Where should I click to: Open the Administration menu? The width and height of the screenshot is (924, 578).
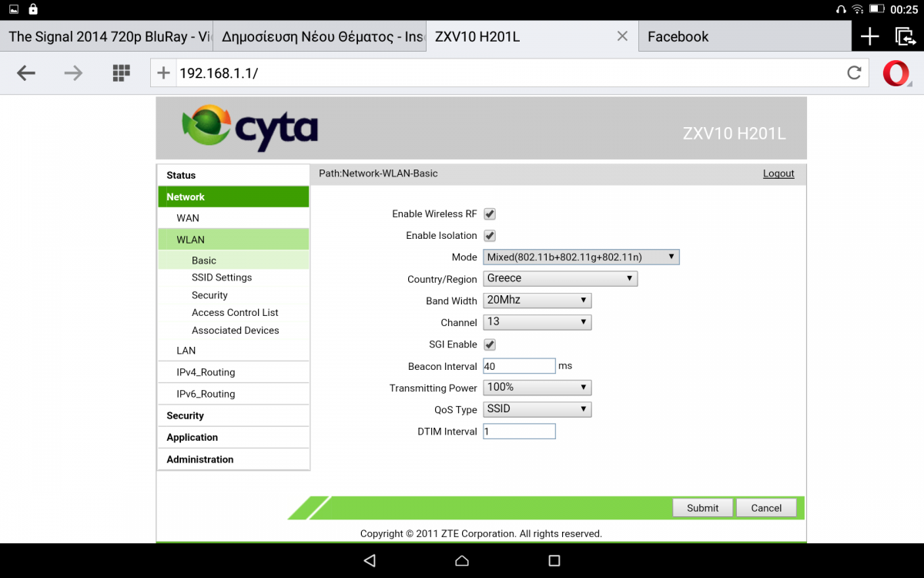coord(233,459)
